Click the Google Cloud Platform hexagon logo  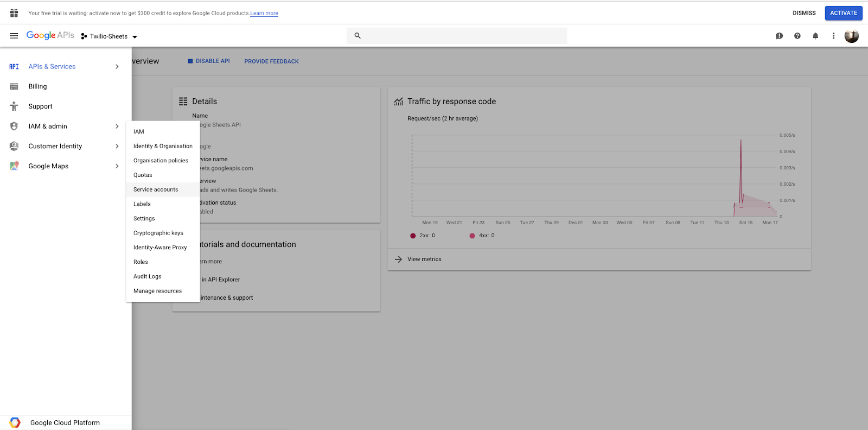coord(15,422)
